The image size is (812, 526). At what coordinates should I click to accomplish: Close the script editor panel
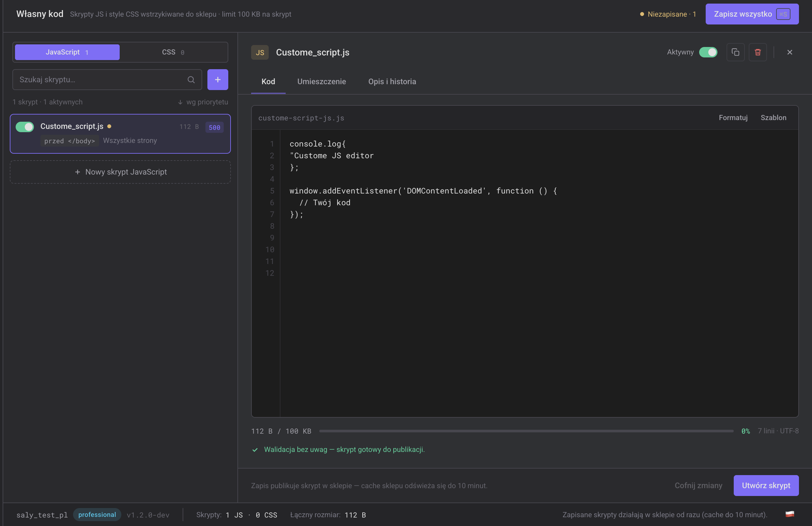tap(789, 52)
